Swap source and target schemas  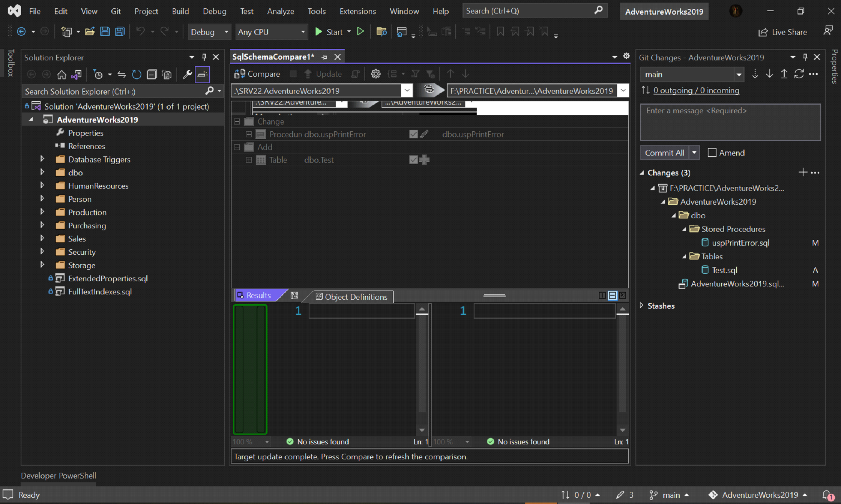point(429,90)
